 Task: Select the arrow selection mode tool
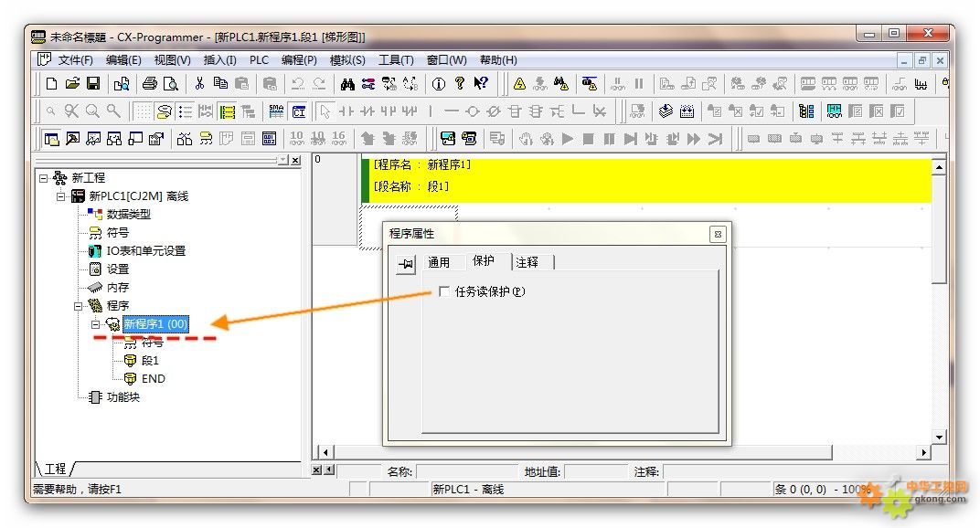point(325,111)
